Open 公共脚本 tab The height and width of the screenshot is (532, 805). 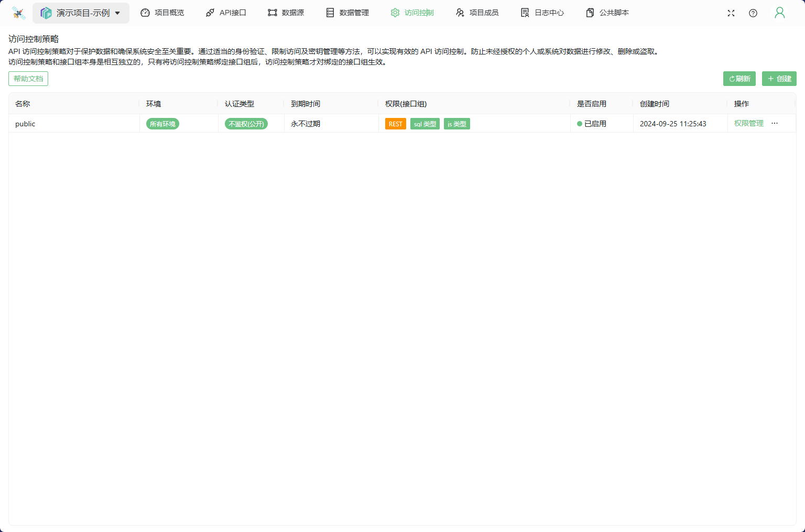tap(607, 13)
